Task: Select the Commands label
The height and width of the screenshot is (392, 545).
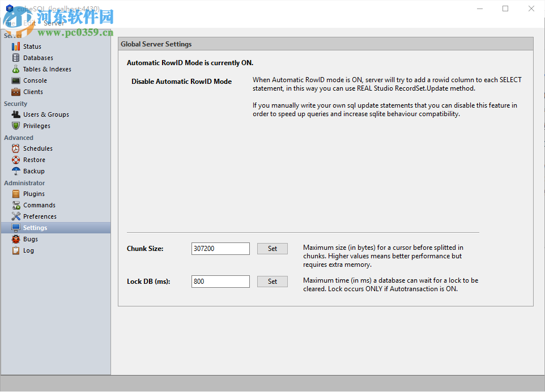Action: point(39,205)
